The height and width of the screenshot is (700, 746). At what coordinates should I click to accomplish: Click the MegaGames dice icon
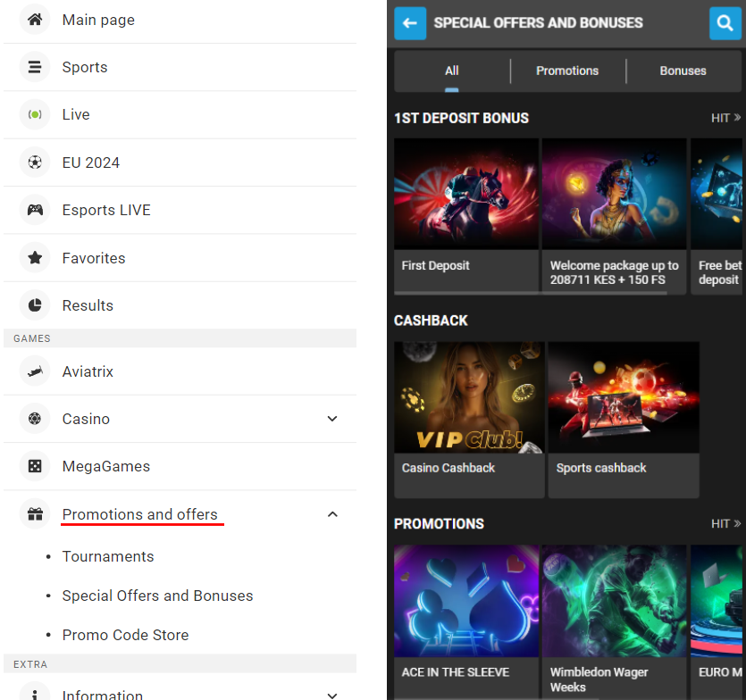pyautogui.click(x=35, y=466)
